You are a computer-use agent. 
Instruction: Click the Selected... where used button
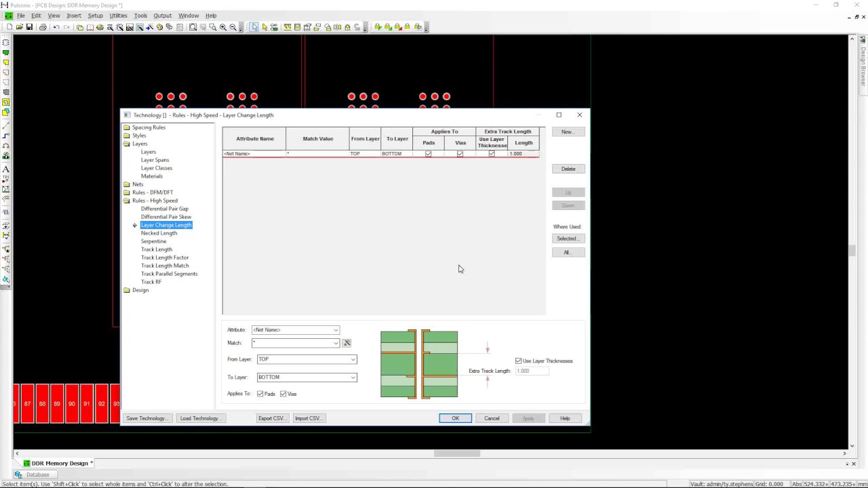coord(568,239)
